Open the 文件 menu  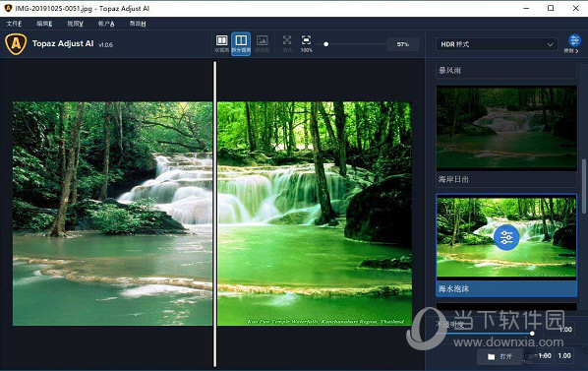coord(14,24)
